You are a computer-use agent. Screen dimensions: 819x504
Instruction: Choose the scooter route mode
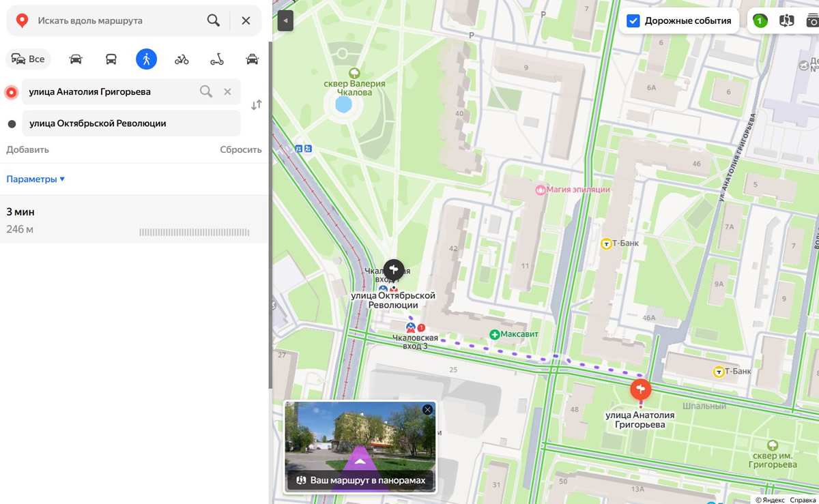(217, 59)
